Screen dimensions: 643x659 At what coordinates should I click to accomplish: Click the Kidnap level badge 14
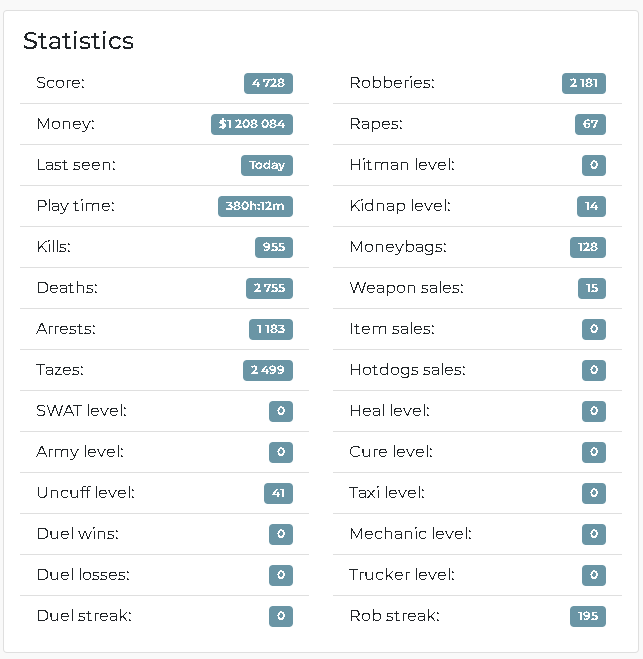tap(591, 206)
